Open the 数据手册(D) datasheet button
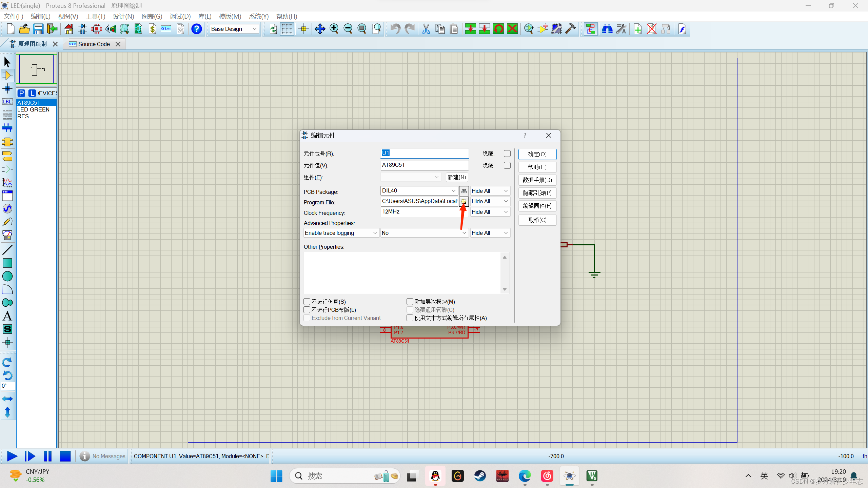Image resolution: width=868 pixels, height=488 pixels. point(537,180)
